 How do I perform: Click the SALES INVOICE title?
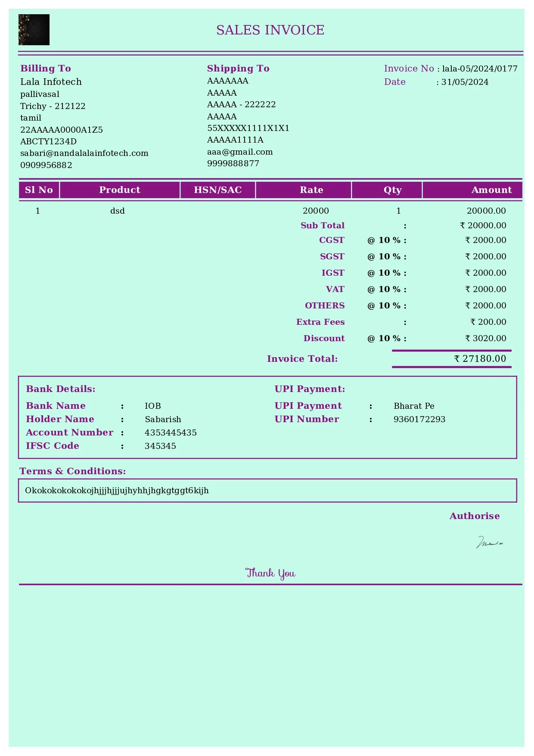(x=270, y=30)
